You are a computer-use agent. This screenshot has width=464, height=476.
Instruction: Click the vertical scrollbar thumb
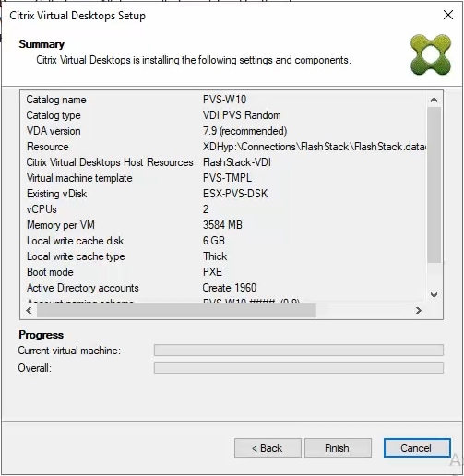tap(434, 184)
